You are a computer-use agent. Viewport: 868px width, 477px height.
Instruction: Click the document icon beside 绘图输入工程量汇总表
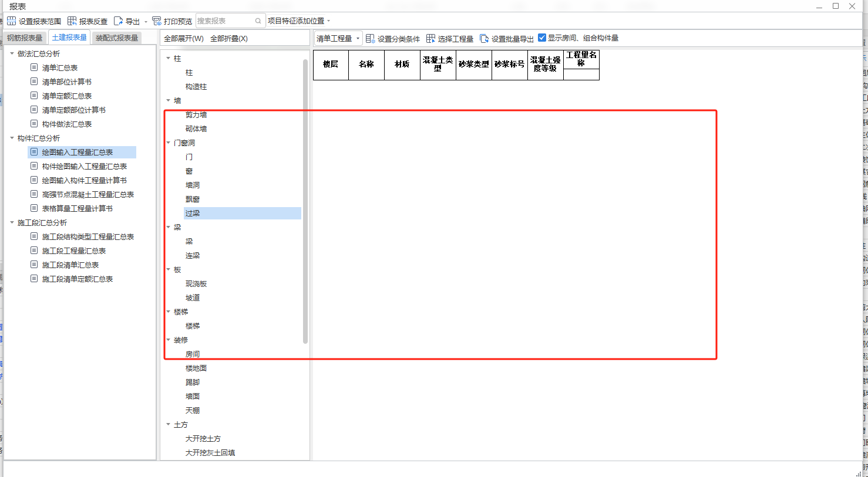point(34,152)
